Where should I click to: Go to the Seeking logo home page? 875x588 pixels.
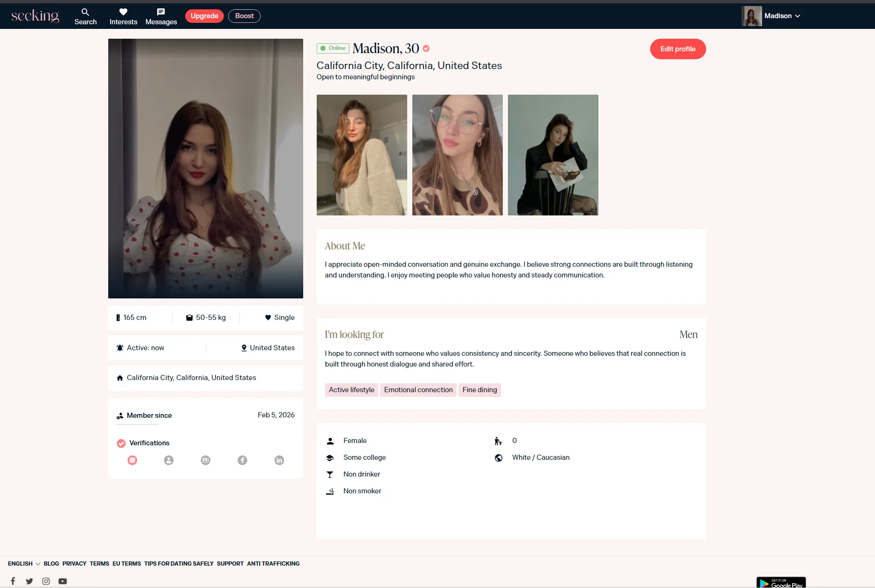point(35,16)
